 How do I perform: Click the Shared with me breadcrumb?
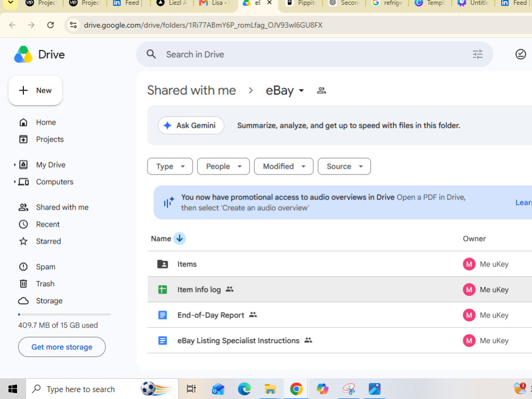click(192, 90)
